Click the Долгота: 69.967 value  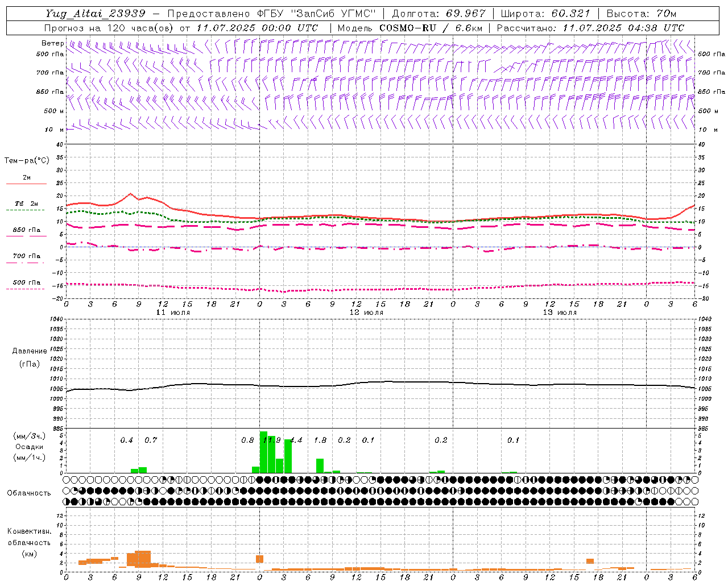pos(439,14)
